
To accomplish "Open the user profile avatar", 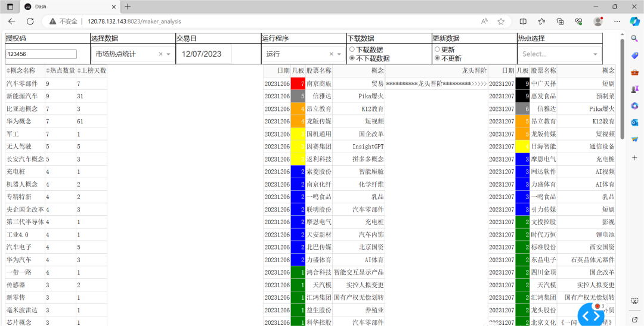I will 598,21.
